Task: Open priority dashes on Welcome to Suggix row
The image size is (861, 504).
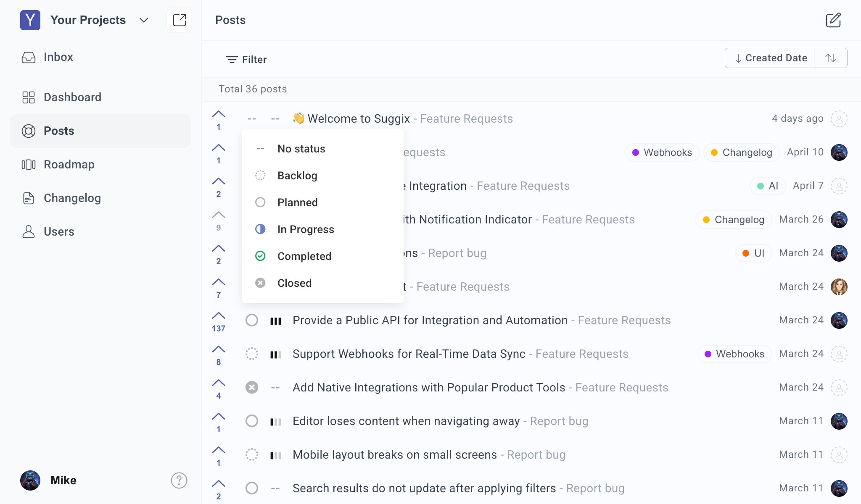Action: (x=275, y=119)
